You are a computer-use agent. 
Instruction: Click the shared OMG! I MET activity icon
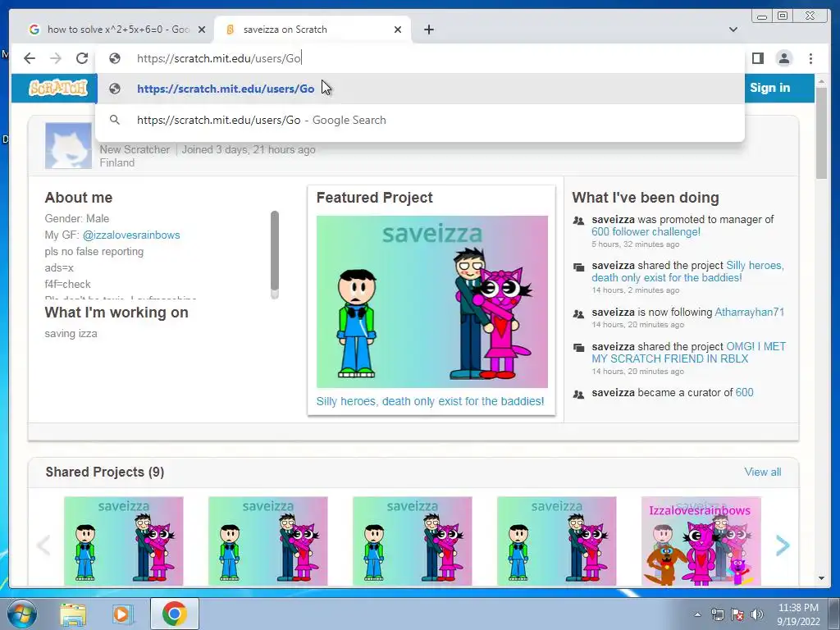click(578, 347)
